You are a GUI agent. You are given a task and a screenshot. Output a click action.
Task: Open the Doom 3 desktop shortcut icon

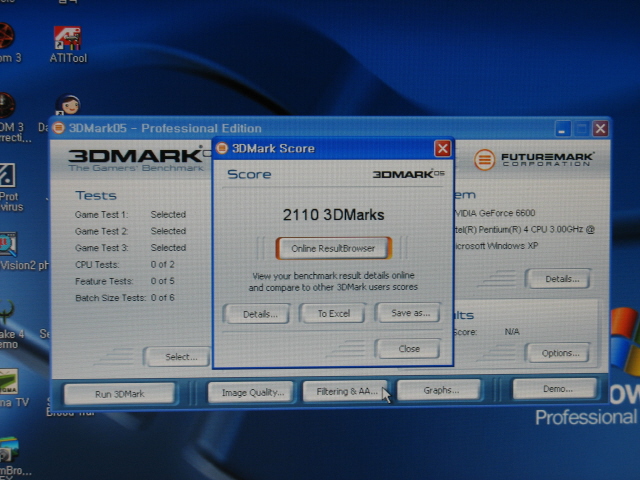[7, 43]
